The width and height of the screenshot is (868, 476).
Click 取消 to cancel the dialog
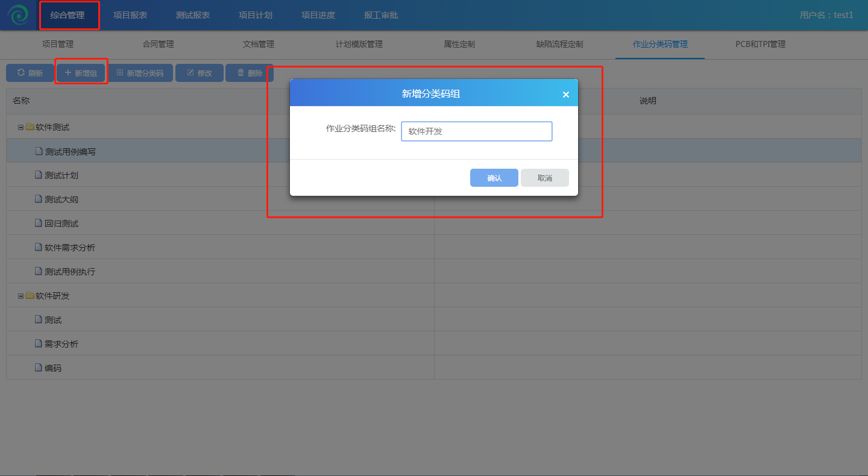pos(544,178)
